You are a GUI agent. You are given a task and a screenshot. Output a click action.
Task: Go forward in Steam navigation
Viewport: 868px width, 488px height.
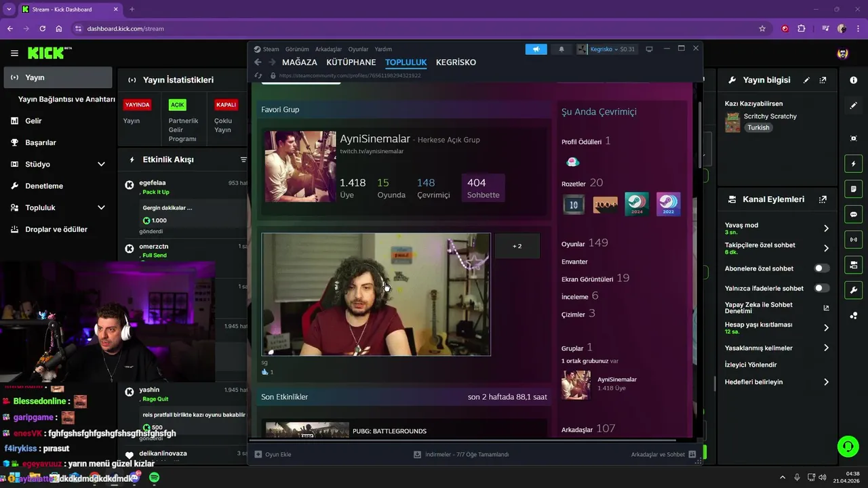pyautogui.click(x=271, y=62)
